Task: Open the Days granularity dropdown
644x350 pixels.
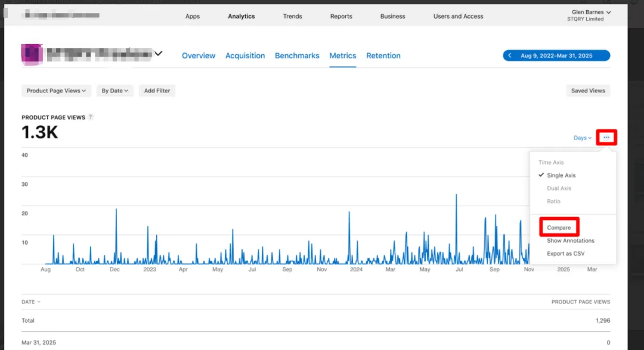Action: point(583,138)
